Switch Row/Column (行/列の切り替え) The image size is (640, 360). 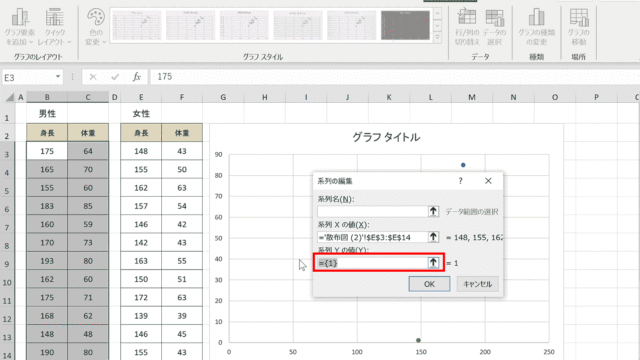(x=467, y=26)
